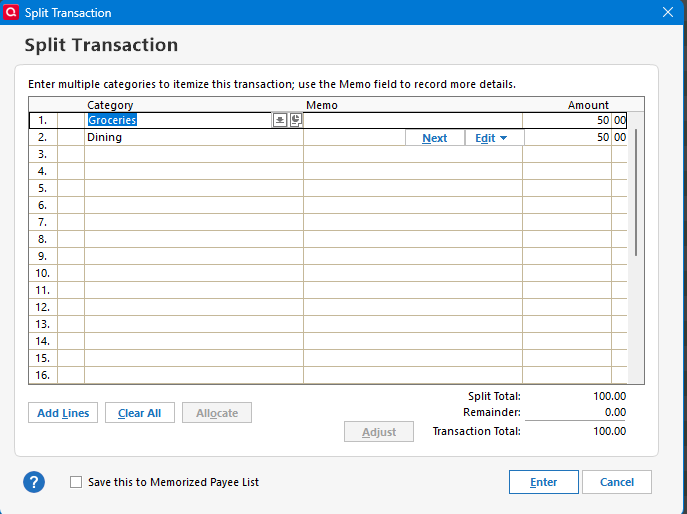The height and width of the screenshot is (514, 687).
Task: Click Enter to save the split
Action: pos(544,482)
